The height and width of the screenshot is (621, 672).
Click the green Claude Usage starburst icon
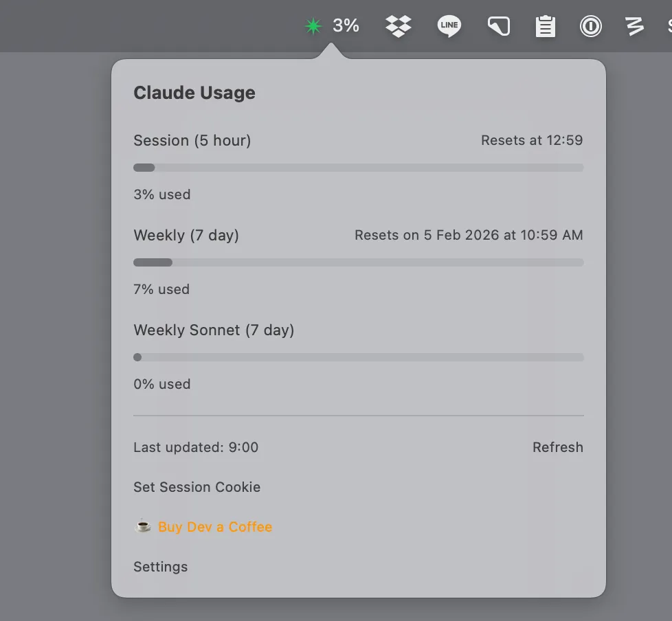313,26
